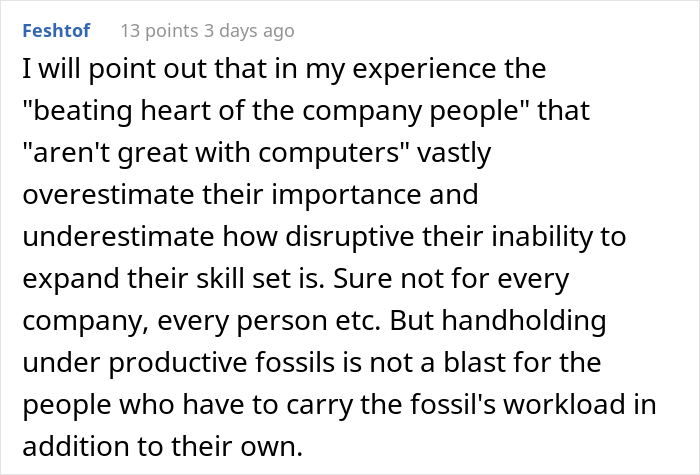Viewport: 700px width, 475px height.
Task: Open the Feshtof user profile link
Action: (x=55, y=31)
